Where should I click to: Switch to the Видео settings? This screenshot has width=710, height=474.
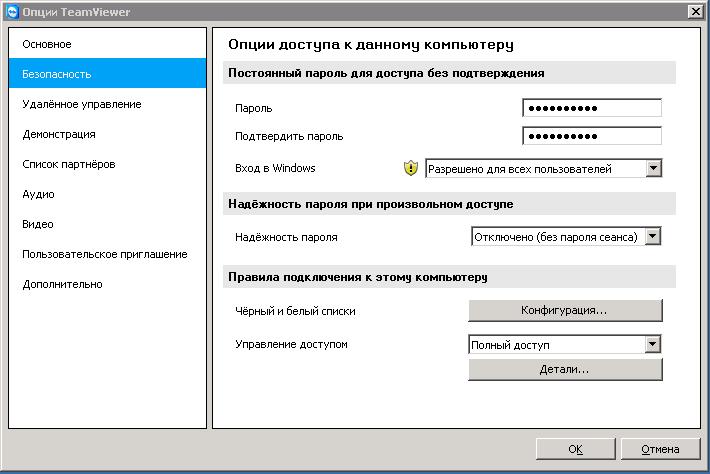[x=107, y=224]
